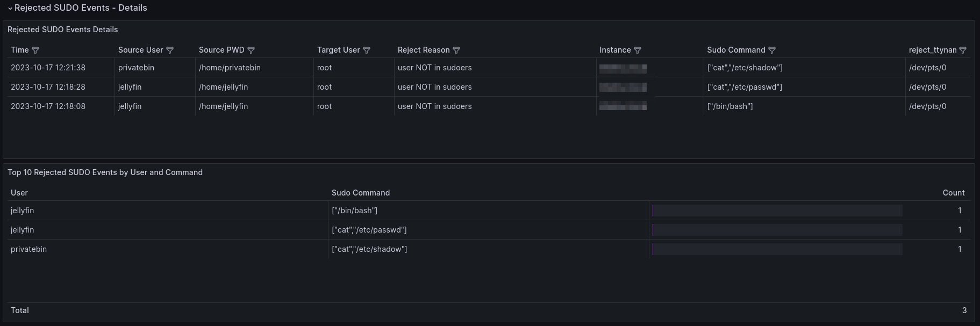
Task: Sort top 10 table by Sudo Command header
Action: pos(361,193)
